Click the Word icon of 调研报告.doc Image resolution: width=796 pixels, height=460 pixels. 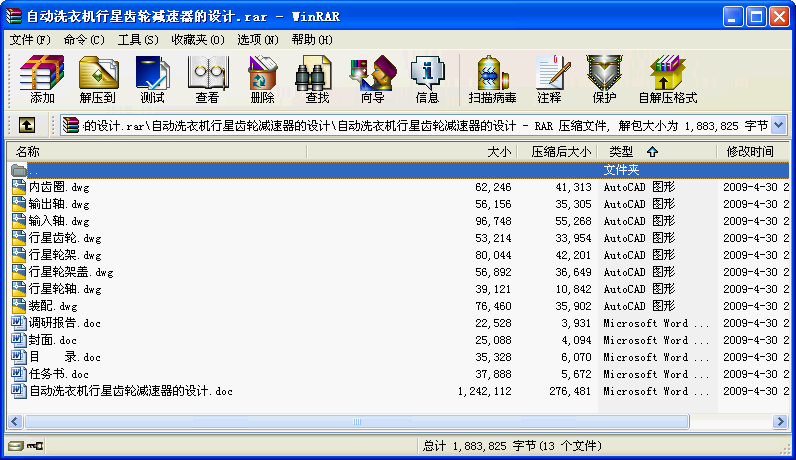point(19,323)
